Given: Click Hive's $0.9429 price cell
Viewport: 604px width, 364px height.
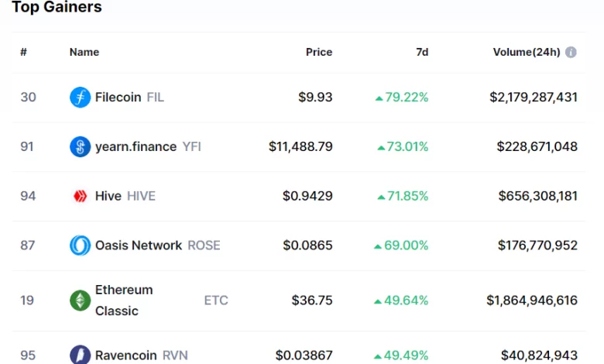Looking at the screenshot, I should (307, 196).
